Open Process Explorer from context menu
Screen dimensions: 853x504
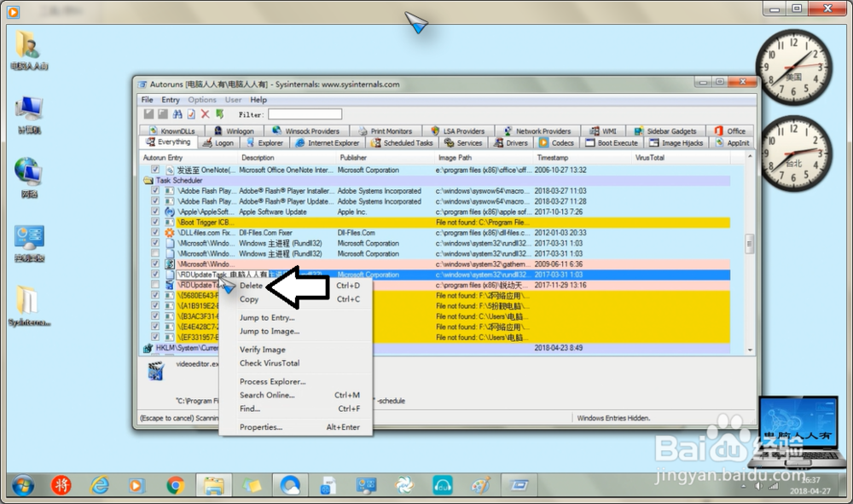[x=273, y=382]
